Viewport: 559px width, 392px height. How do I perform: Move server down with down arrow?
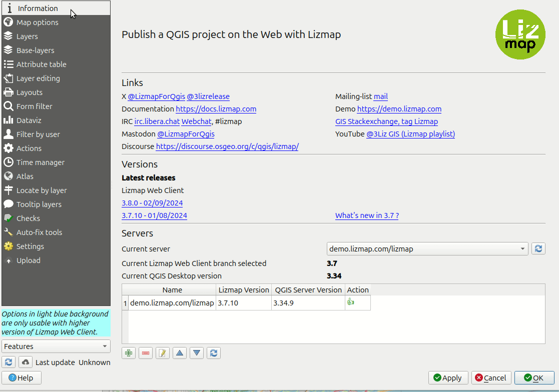197,353
